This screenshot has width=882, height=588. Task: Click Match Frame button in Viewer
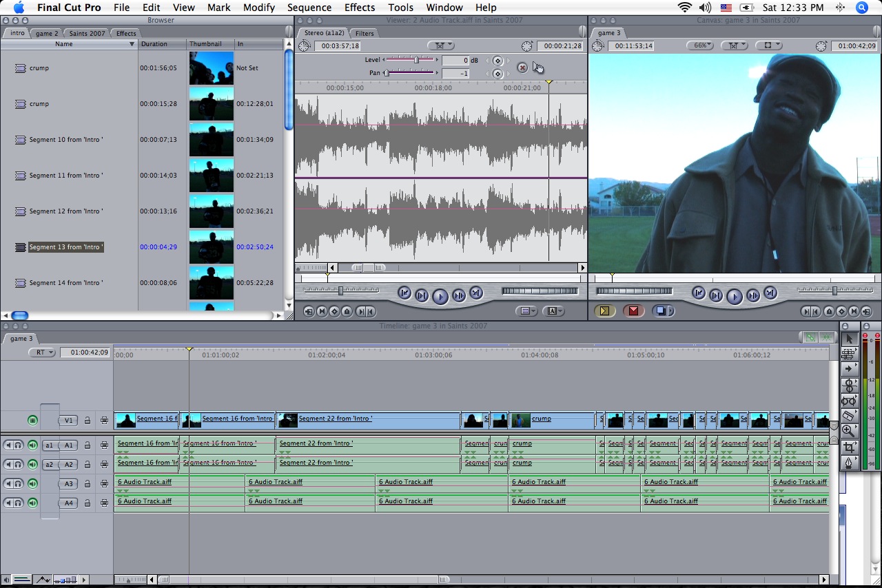coord(309,311)
